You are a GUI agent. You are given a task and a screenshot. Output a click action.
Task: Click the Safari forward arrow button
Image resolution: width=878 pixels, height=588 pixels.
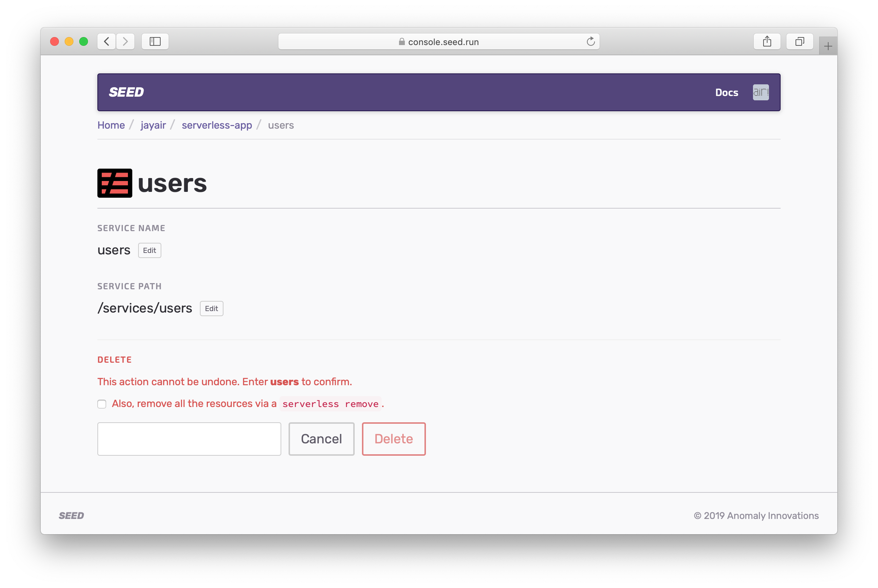(125, 41)
